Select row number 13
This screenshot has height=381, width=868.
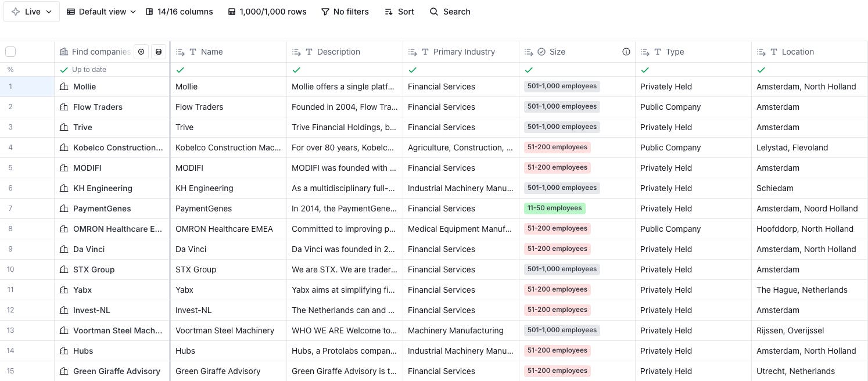10,330
